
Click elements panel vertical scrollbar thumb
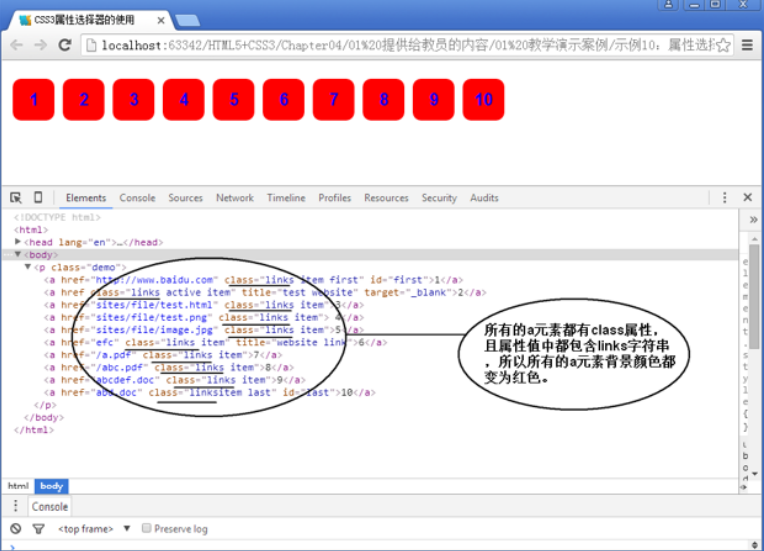point(754,296)
